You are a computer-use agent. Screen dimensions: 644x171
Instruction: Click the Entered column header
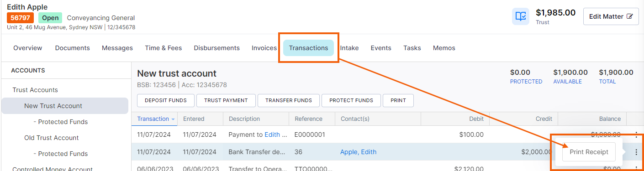[x=194, y=119]
